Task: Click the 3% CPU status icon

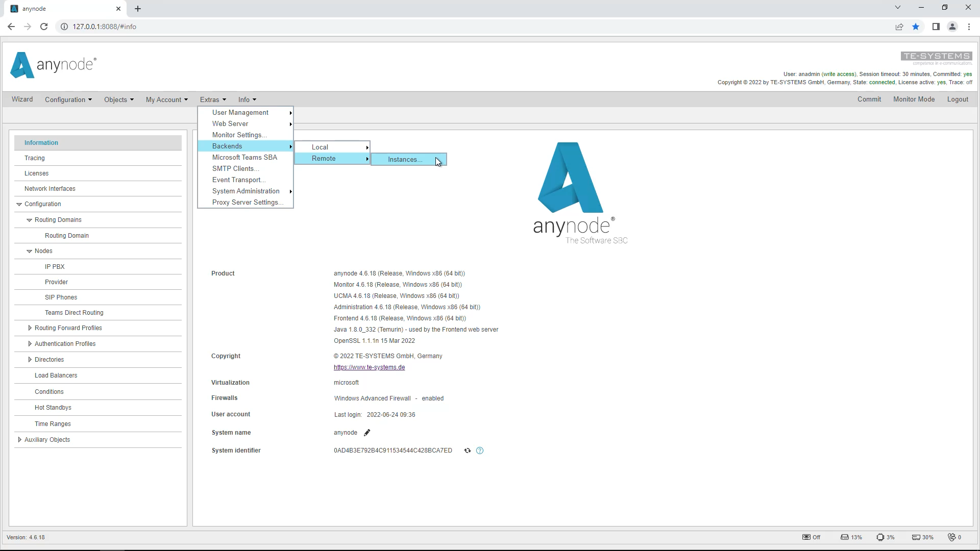Action: pyautogui.click(x=886, y=537)
